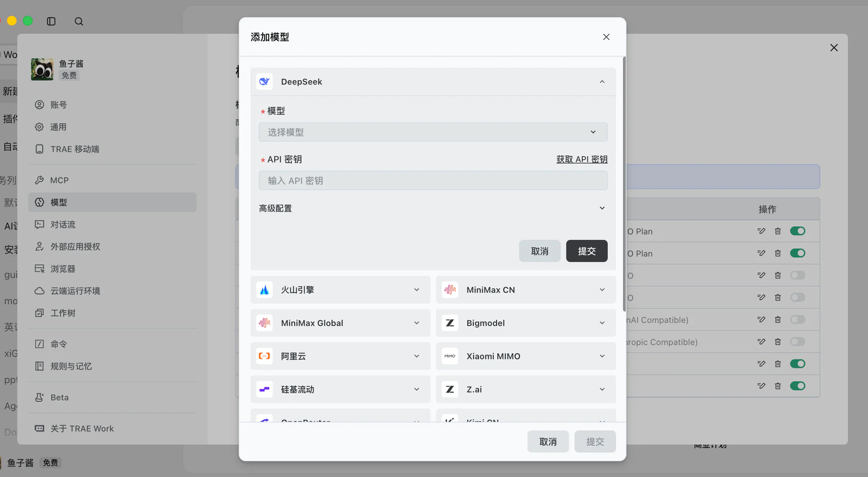The image size is (868, 477).
Task: Click the 硅基流动 purple logo icon
Action: click(x=264, y=389)
